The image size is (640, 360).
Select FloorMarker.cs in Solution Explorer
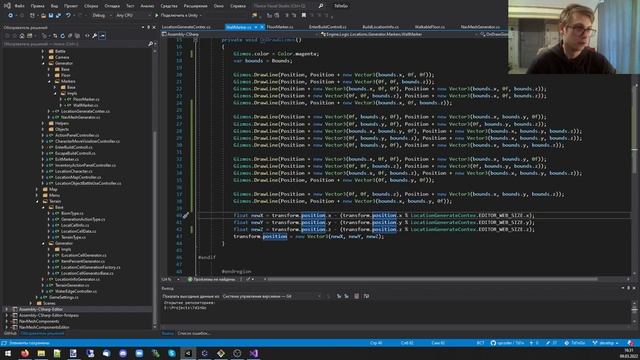86,99
